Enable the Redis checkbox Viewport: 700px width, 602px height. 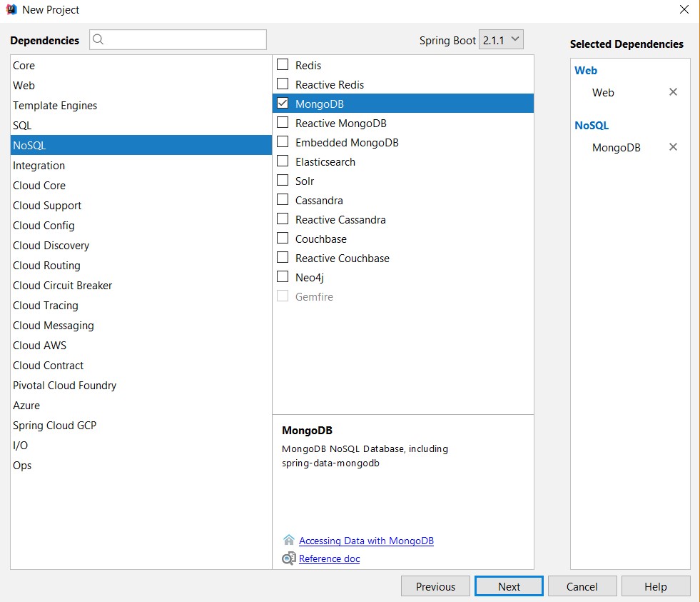283,65
